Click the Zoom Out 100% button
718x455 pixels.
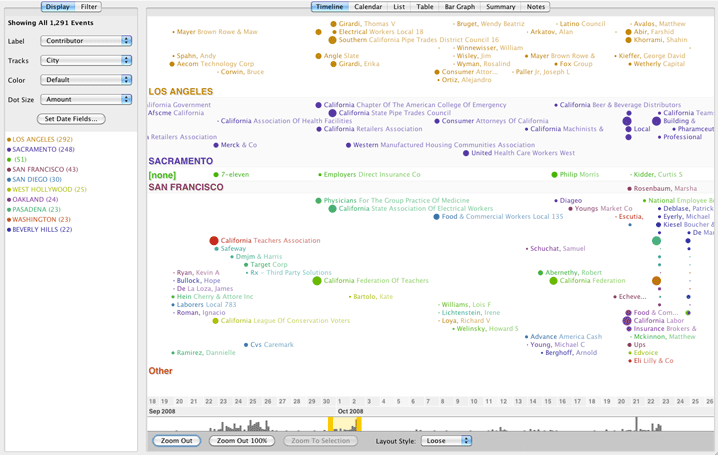[242, 441]
